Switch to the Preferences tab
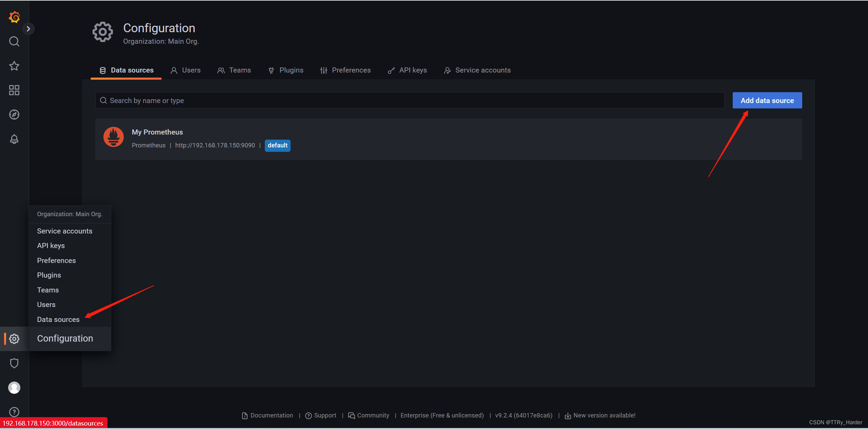The height and width of the screenshot is (429, 868). [346, 70]
